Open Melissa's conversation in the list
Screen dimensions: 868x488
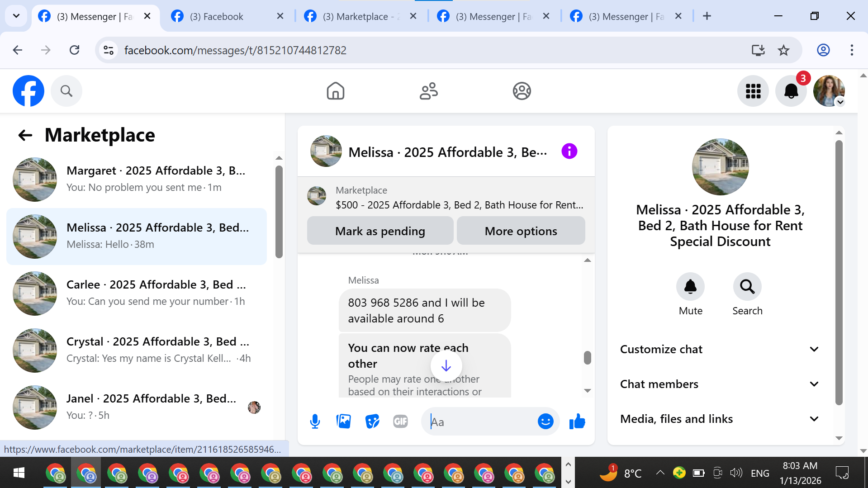pos(137,236)
